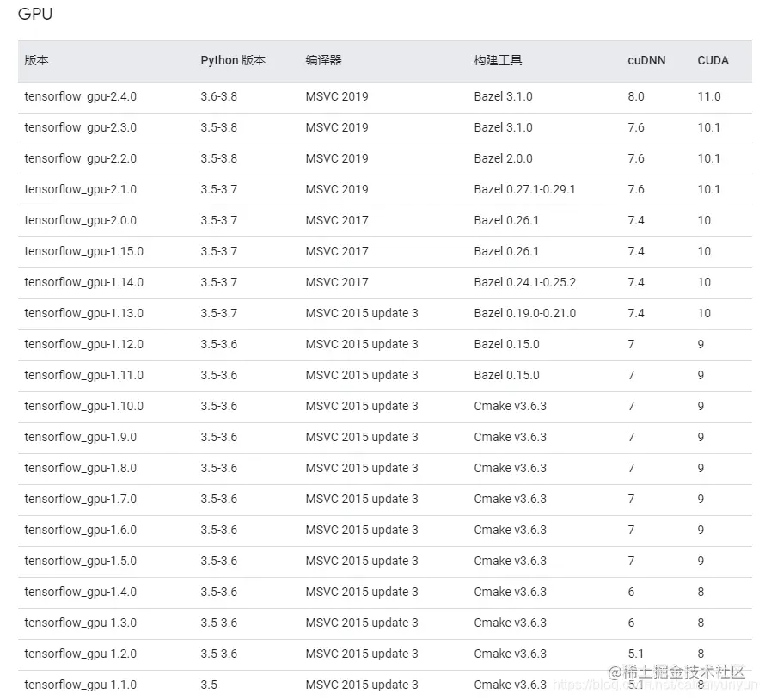765x700 pixels.
Task: Click cuDNN '5.1' in the tensorflow_gpu-1.2.0 row
Action: click(636, 654)
